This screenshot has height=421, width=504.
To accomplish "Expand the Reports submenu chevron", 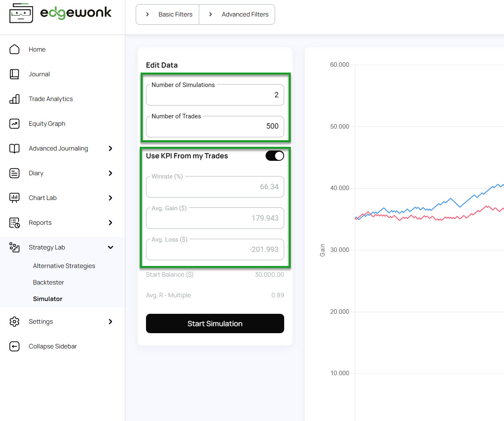I will (x=110, y=223).
